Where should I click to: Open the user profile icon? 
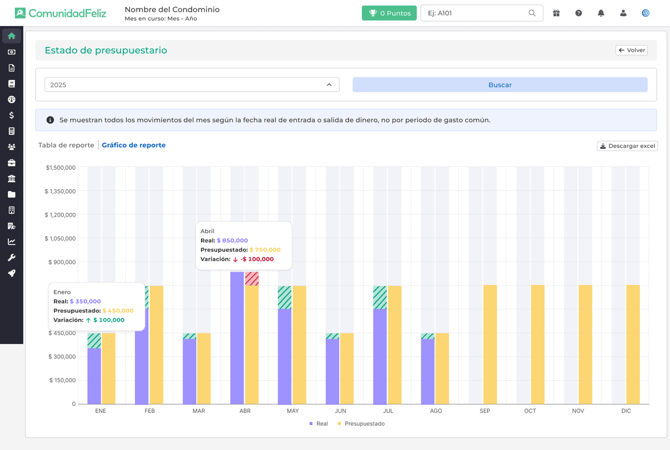click(623, 13)
